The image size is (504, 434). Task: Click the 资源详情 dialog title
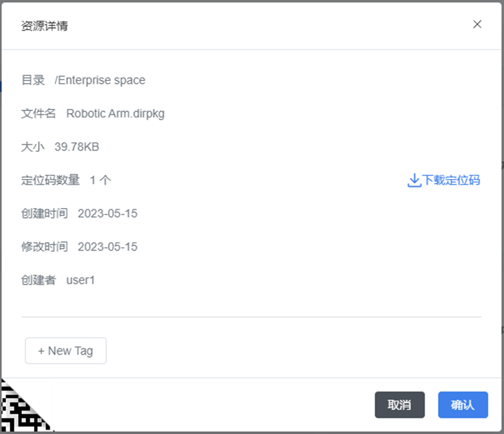coord(44,26)
